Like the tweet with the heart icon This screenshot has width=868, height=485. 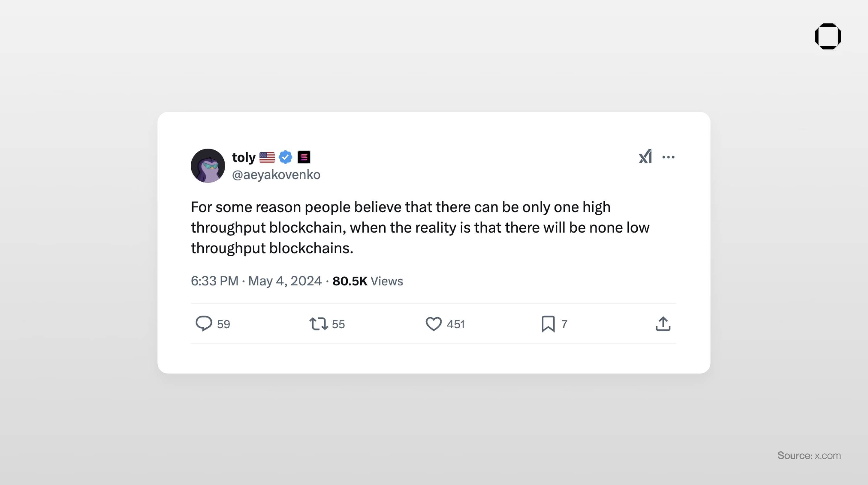coord(433,324)
